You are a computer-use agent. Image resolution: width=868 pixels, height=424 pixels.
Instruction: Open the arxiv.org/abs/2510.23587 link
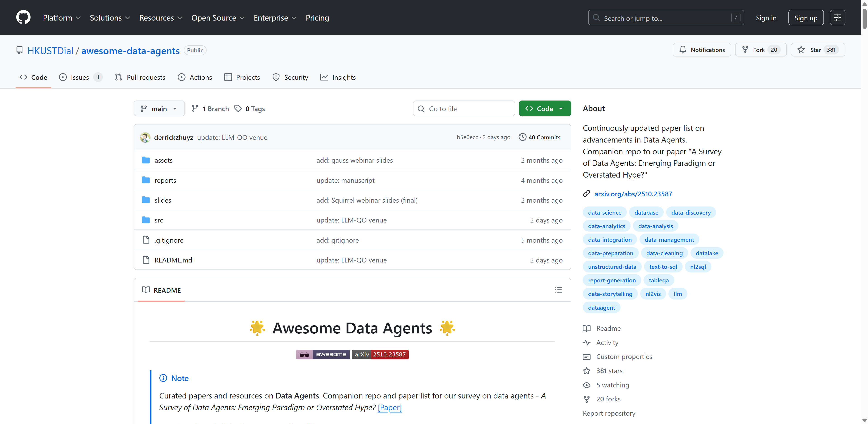pos(633,194)
